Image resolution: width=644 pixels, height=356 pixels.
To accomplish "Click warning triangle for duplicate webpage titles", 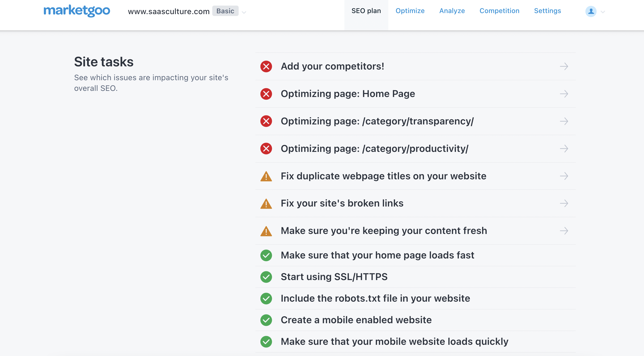I will click(266, 176).
